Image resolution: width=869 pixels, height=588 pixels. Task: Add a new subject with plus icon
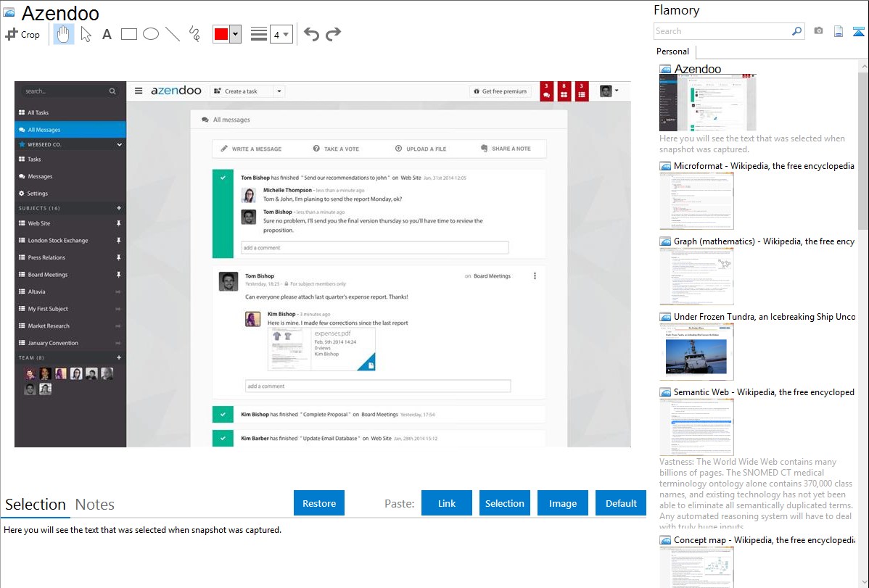tap(119, 208)
